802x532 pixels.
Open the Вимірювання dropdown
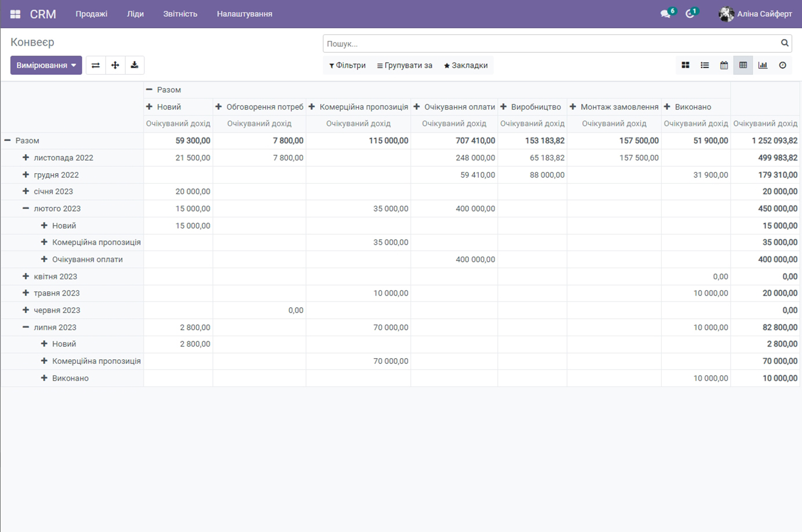click(x=46, y=65)
